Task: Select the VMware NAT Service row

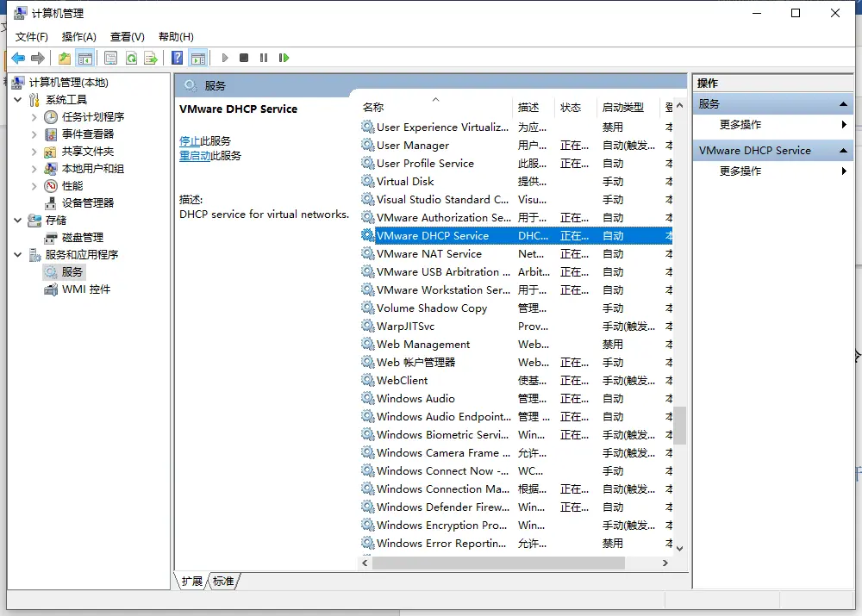Action: pyautogui.click(x=515, y=254)
